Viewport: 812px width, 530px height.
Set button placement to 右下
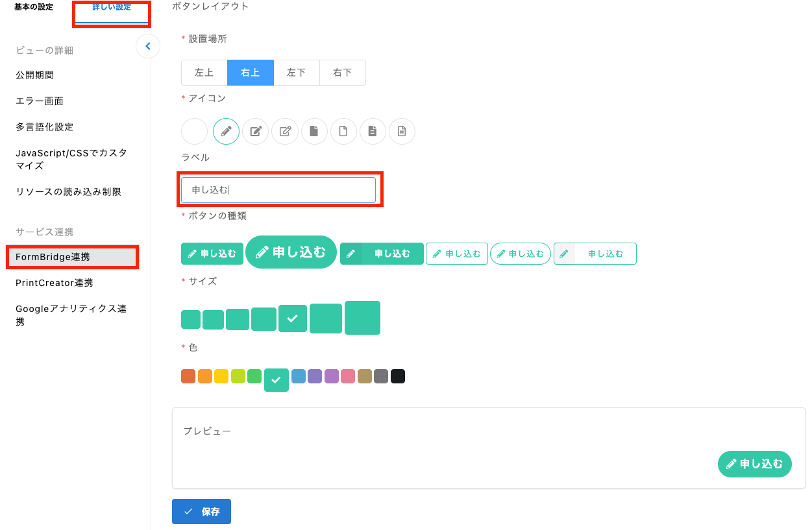coord(342,73)
